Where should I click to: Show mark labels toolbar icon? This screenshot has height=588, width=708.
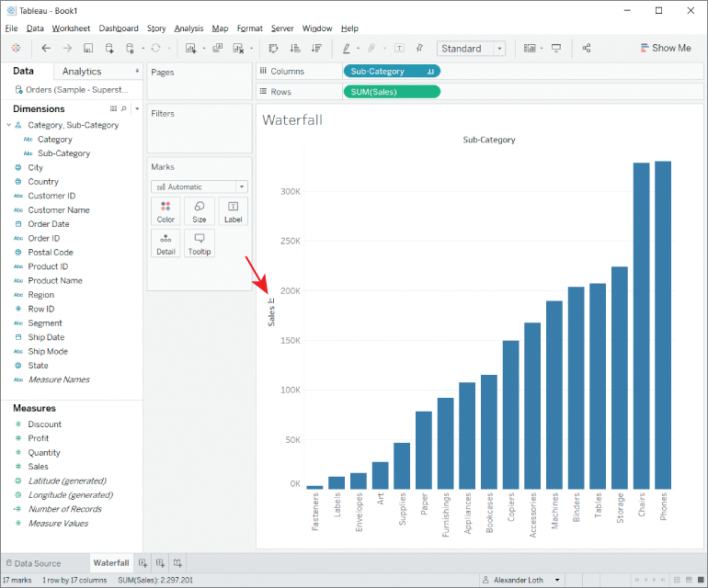coord(400,48)
